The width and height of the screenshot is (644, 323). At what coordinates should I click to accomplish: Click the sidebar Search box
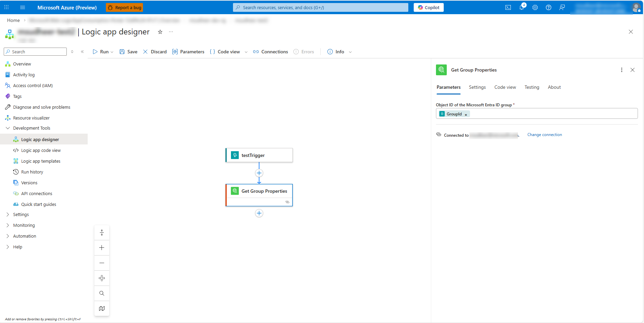[35, 52]
